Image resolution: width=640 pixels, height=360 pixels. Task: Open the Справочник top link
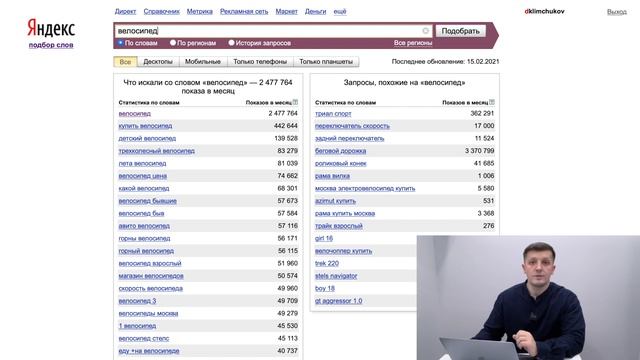pyautogui.click(x=162, y=11)
